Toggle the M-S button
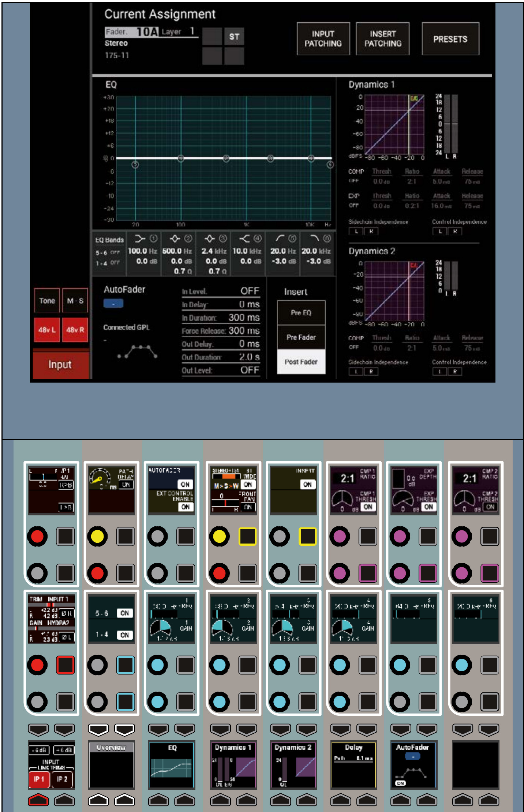This screenshot has height=812, width=524. (75, 301)
